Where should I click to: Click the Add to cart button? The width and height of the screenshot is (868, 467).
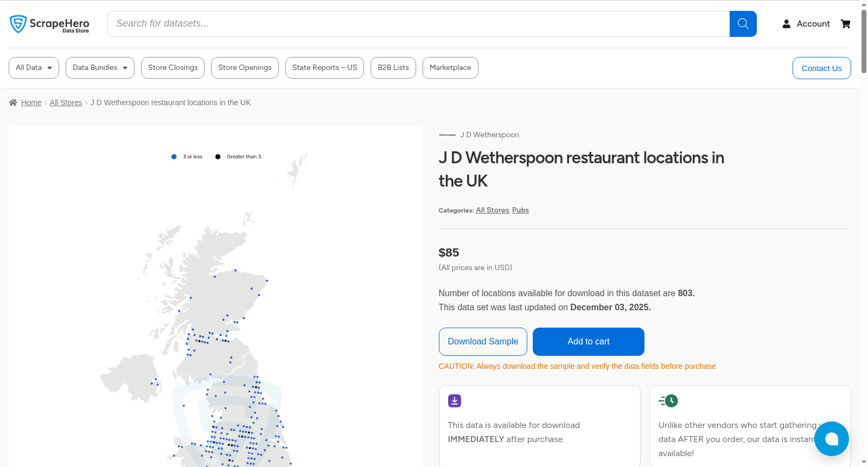tap(589, 342)
